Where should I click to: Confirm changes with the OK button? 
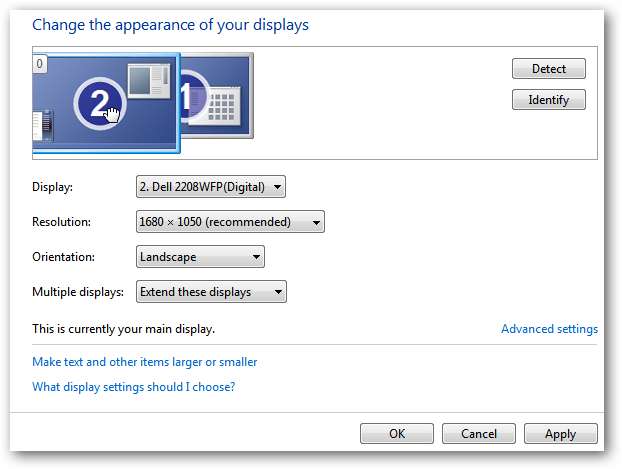397,434
